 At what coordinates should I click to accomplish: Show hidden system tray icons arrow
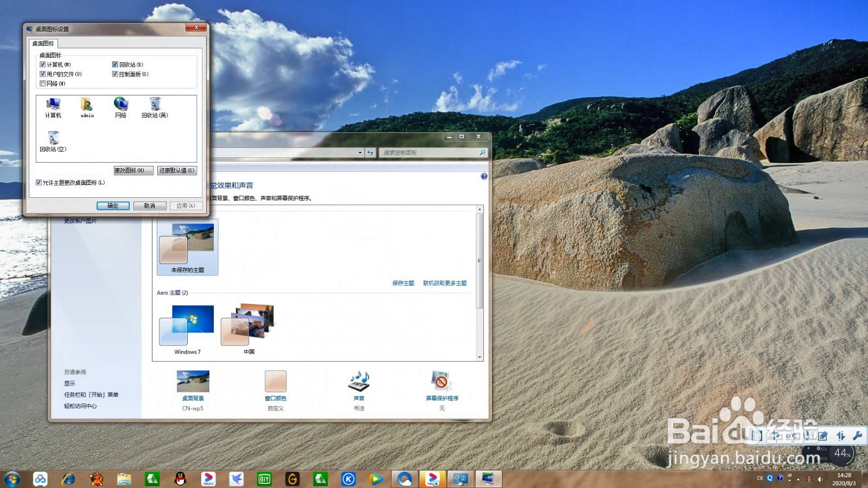pyautogui.click(x=798, y=479)
